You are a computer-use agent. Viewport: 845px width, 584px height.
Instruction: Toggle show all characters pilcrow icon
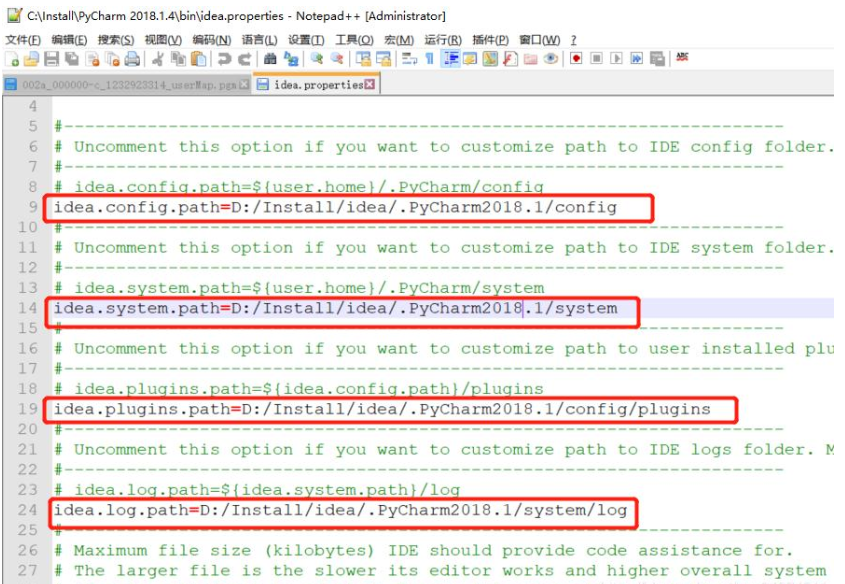pyautogui.click(x=430, y=59)
